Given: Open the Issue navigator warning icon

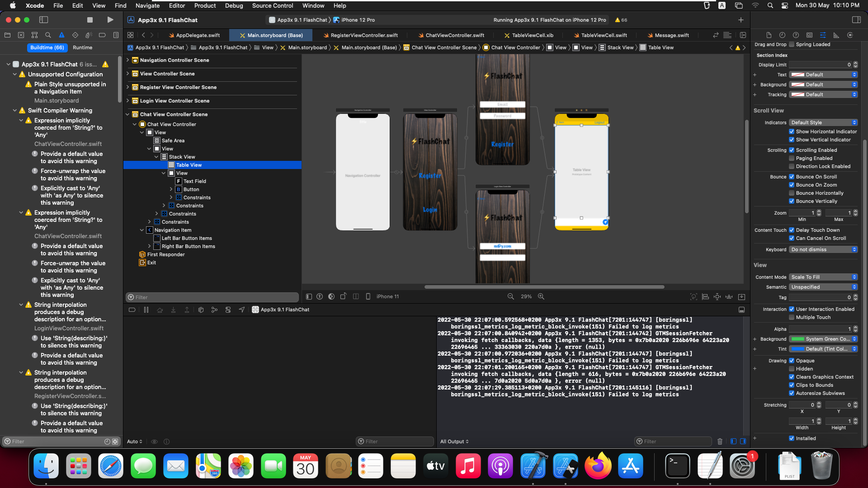Looking at the screenshot, I should [61, 35].
